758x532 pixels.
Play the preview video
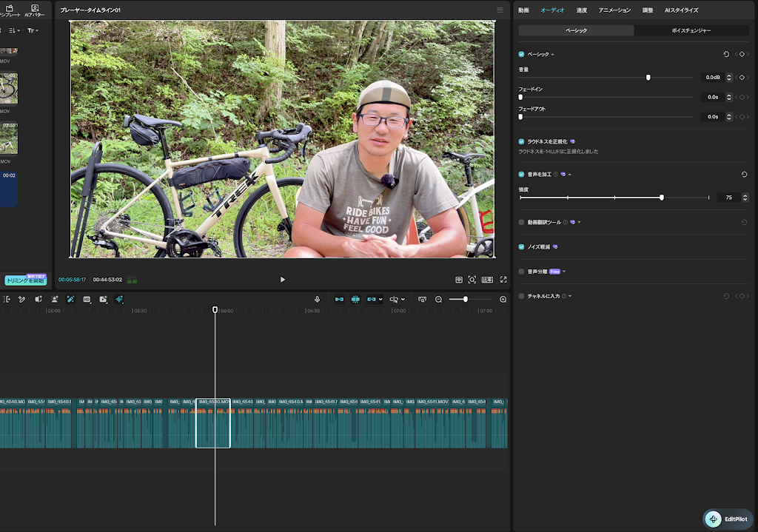(283, 279)
